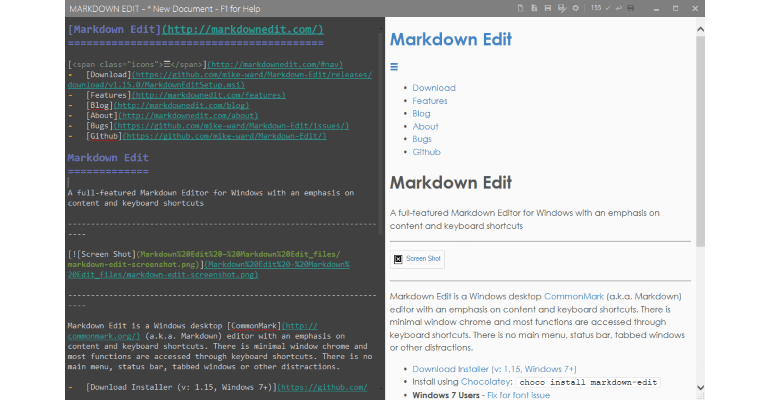Open the Chocolatey link in preview
Viewport: 770px width, 400px height.
point(477,382)
